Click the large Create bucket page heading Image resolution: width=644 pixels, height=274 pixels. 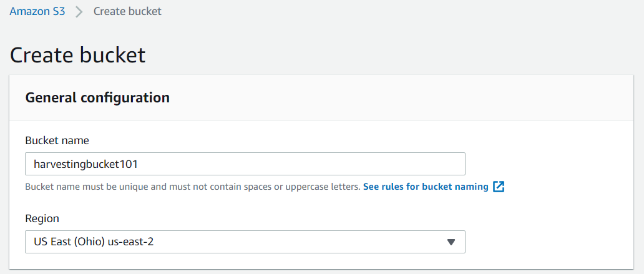coord(77,55)
